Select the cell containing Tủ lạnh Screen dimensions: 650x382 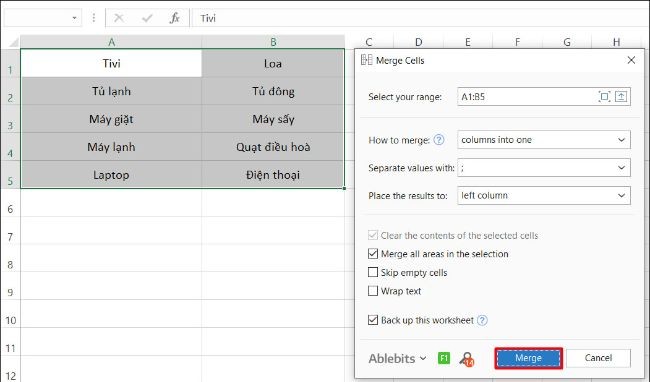pyautogui.click(x=111, y=91)
